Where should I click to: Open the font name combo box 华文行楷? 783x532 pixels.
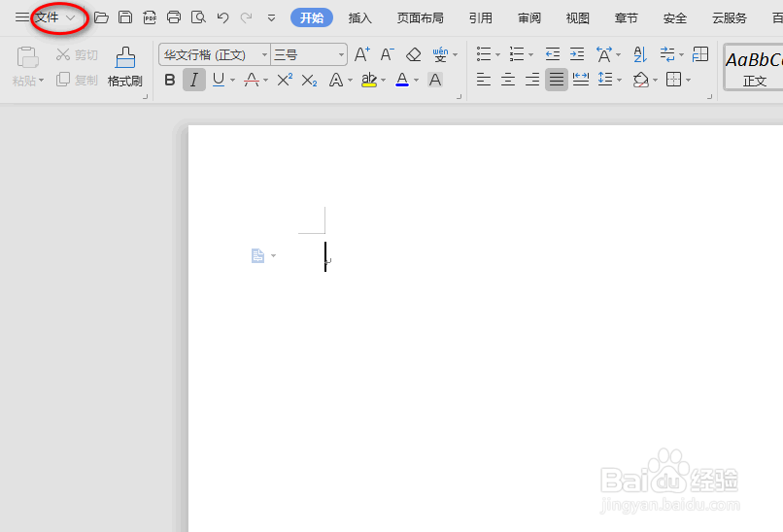click(x=215, y=54)
